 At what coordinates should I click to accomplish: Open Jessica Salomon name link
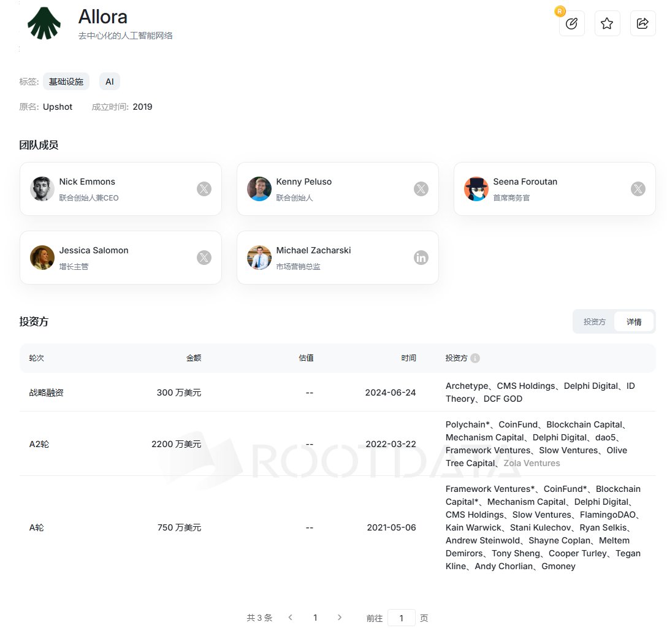pyautogui.click(x=94, y=250)
